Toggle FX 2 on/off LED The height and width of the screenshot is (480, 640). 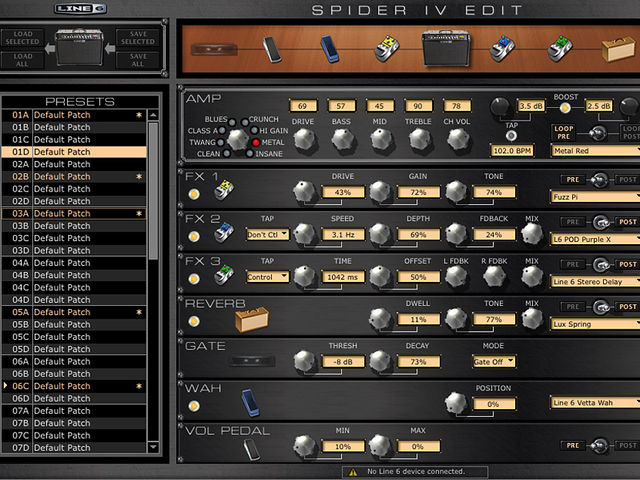click(x=194, y=237)
